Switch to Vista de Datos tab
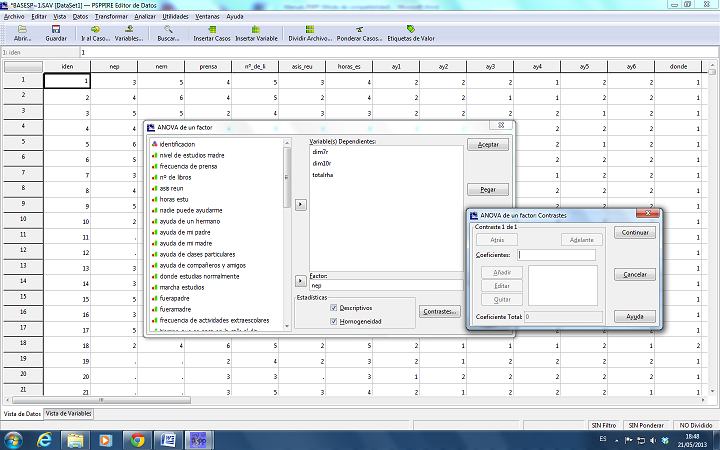Image resolution: width=720 pixels, height=450 pixels. click(x=22, y=414)
